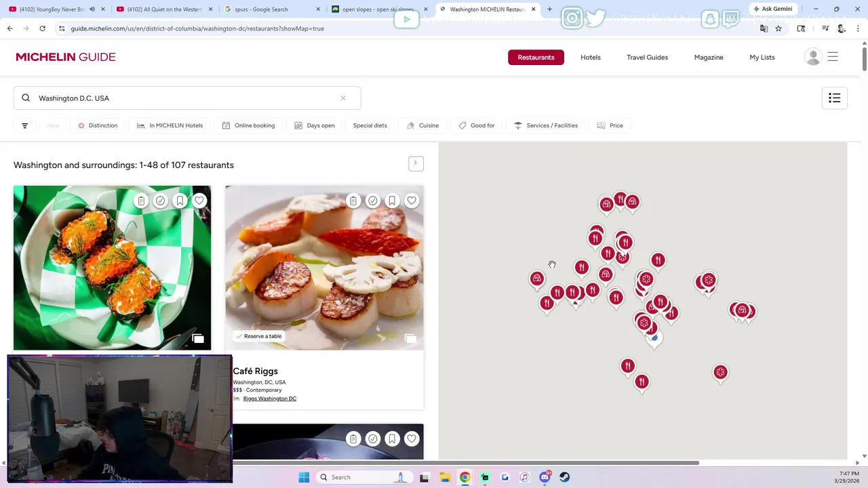
Task: Open the iTunes music app in taskbar
Action: click(524, 477)
